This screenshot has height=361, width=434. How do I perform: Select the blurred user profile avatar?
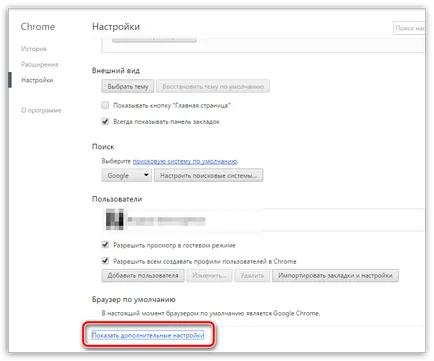click(115, 219)
